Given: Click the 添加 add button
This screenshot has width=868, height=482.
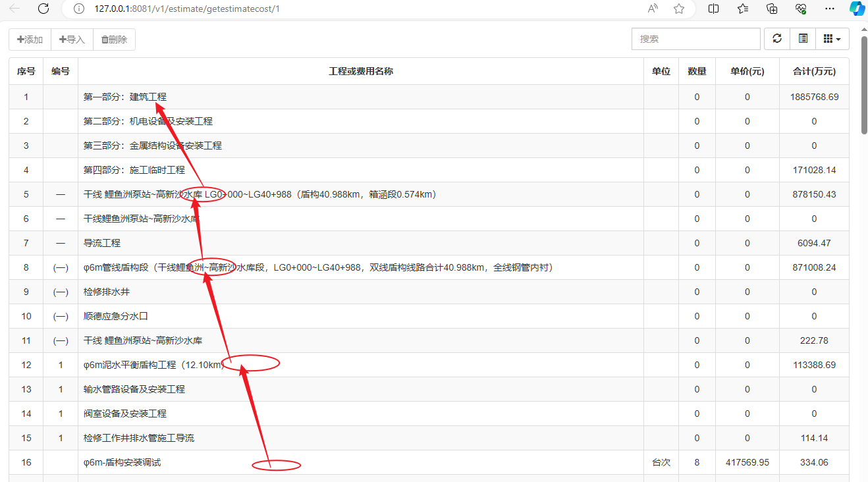Looking at the screenshot, I should 30,40.
